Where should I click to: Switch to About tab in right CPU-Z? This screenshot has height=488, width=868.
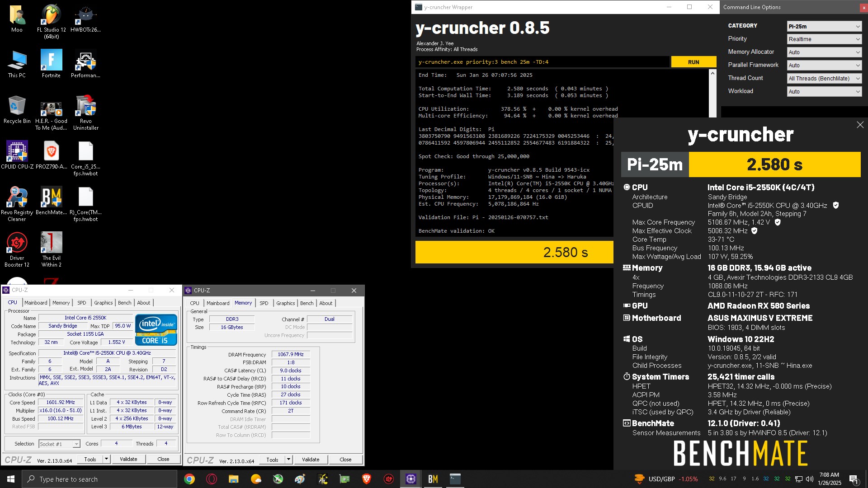[326, 303]
